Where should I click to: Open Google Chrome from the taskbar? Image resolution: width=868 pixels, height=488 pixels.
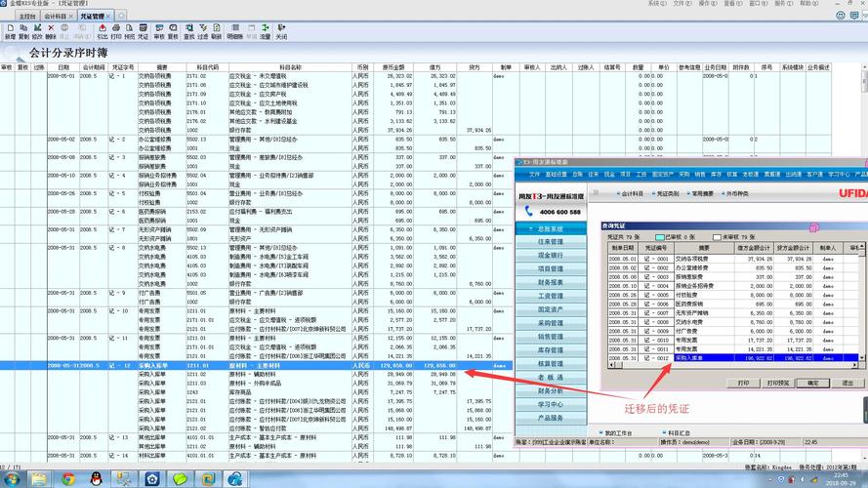pyautogui.click(x=68, y=478)
